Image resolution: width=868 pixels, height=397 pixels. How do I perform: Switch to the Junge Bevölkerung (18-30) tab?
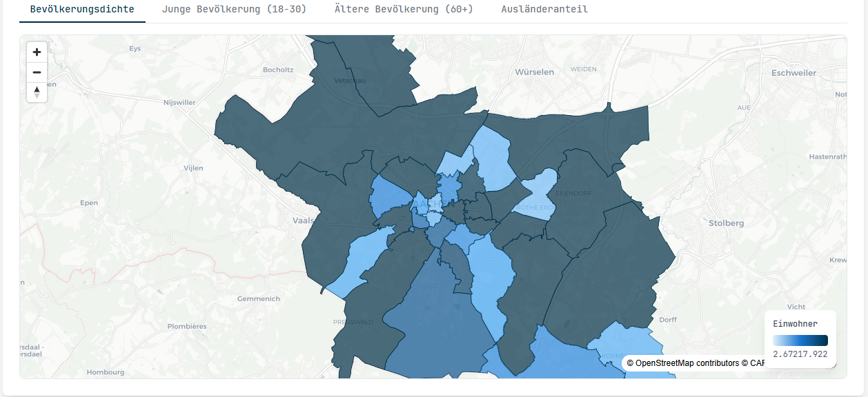click(233, 9)
